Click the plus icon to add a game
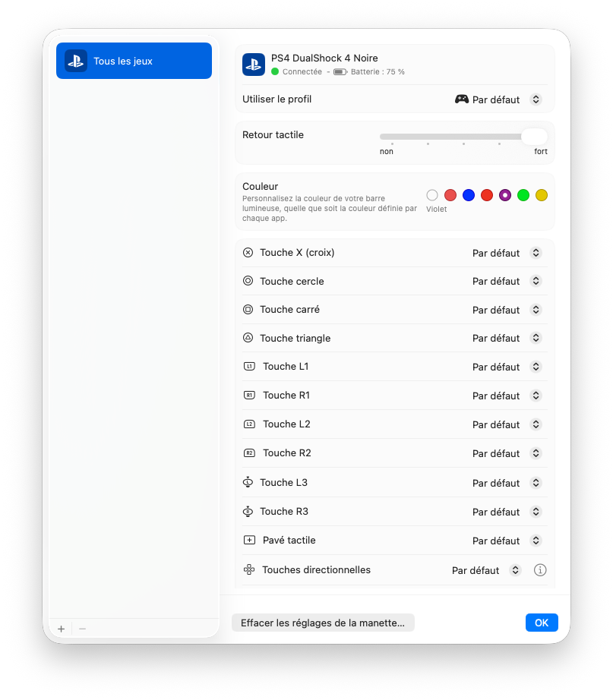The height and width of the screenshot is (700, 613). [x=62, y=629]
